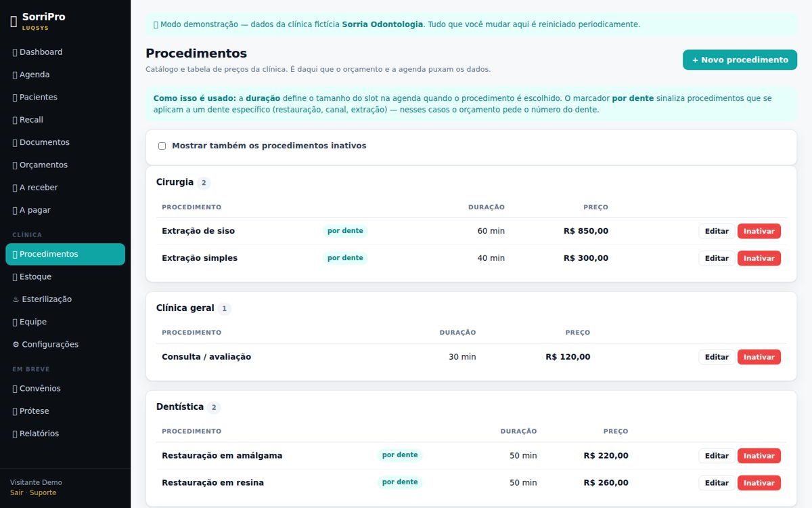Click the Visitante Demo user label
812x508 pixels.
(x=36, y=482)
